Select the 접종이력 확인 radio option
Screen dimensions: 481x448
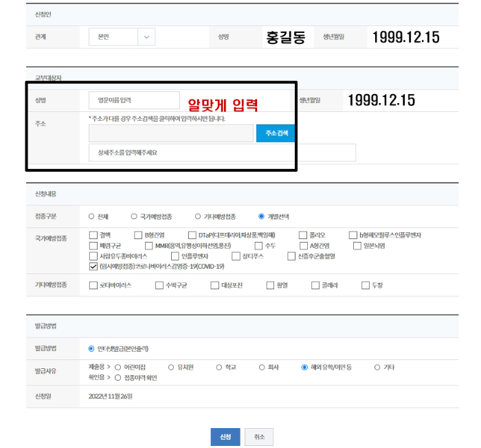pos(118,378)
